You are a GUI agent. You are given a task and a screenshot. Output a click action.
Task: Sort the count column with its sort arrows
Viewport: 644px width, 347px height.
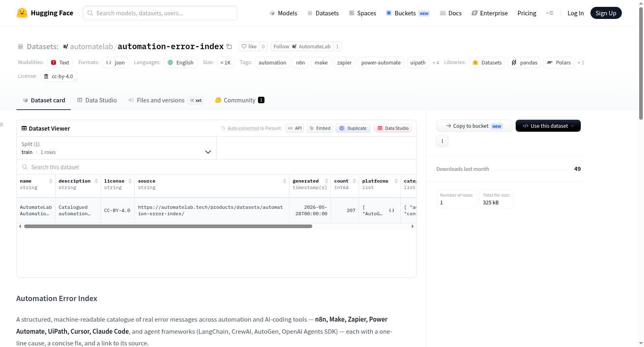click(354, 181)
